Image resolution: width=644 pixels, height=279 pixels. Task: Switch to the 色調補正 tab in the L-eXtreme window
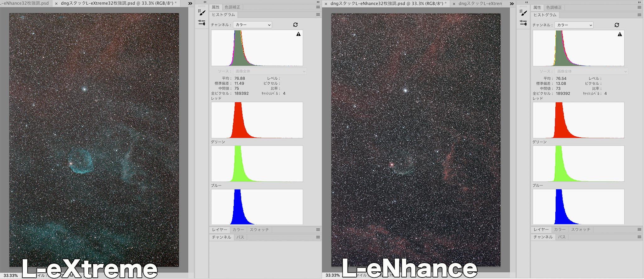tap(232, 7)
